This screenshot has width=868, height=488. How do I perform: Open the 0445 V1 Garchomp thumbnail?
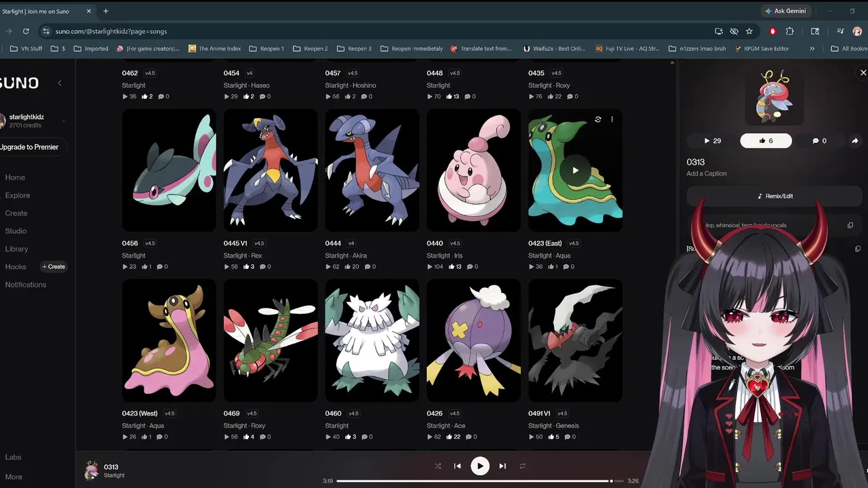(x=271, y=171)
